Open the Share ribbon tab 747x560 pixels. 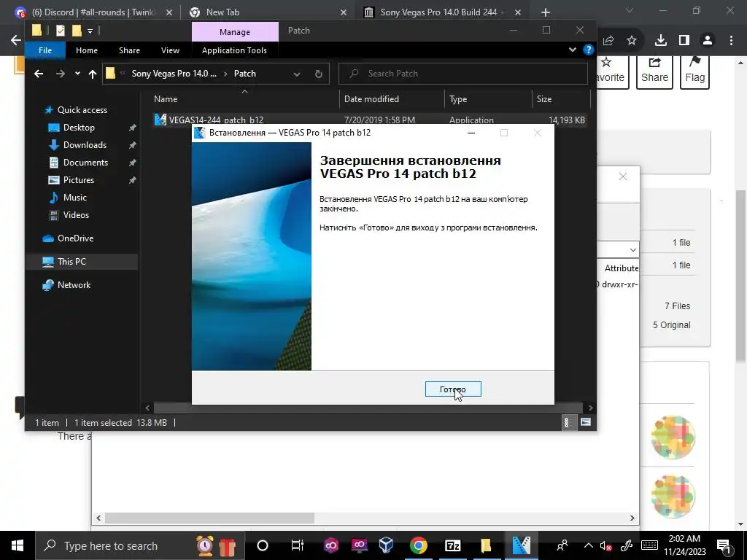pos(130,50)
